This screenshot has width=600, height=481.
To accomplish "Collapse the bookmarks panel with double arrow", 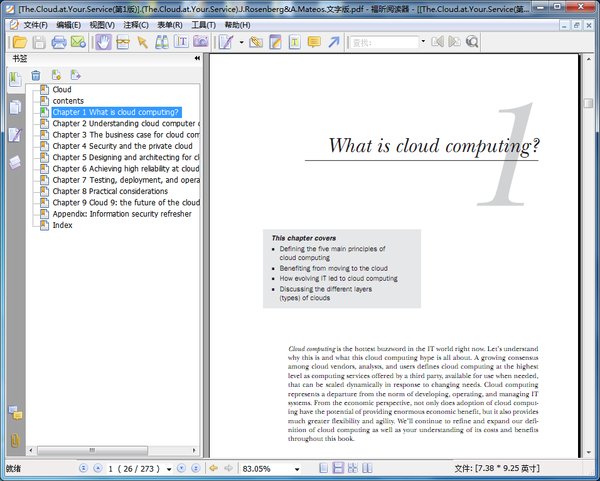I will coord(197,59).
